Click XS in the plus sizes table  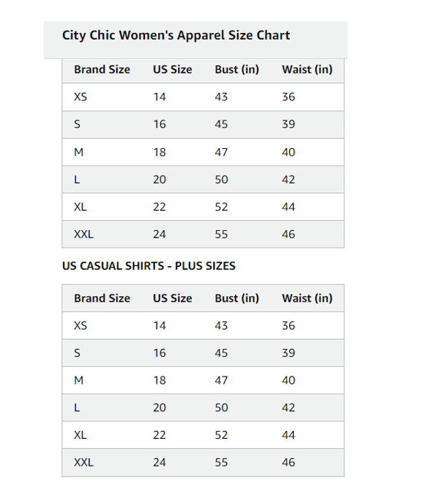[x=81, y=326]
